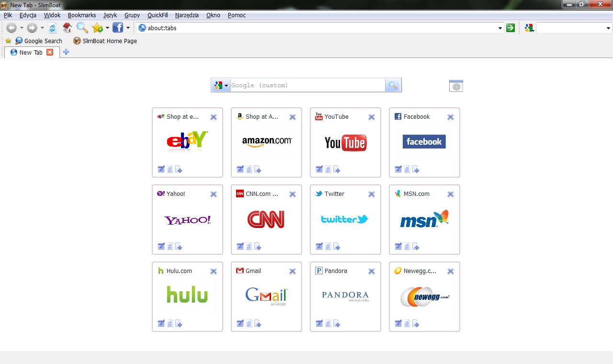Open the Google (custom) search engine selector
The height and width of the screenshot is (364, 613).
pyautogui.click(x=221, y=85)
